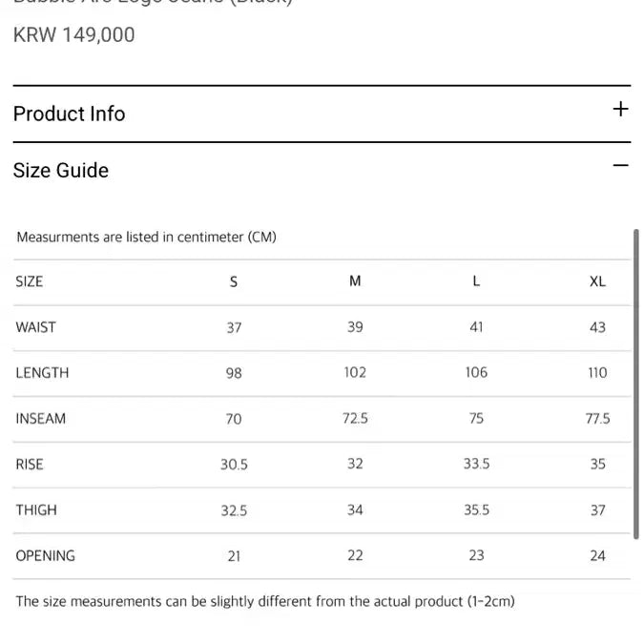Click the size guide vertical scrollbar

pos(636,384)
